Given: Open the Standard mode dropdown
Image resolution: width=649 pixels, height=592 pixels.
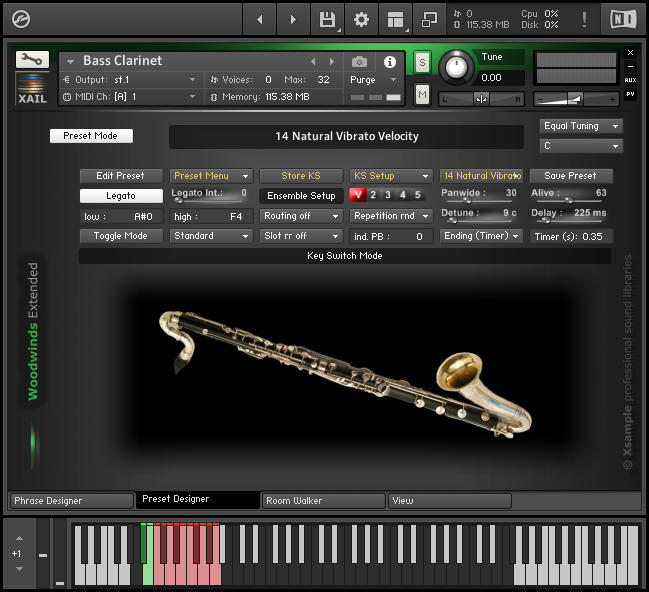Looking at the screenshot, I should (211, 236).
